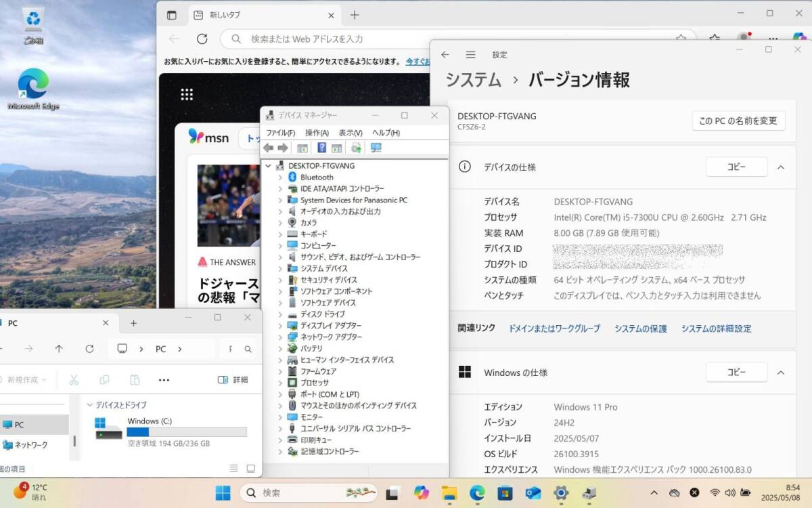Click the この PC の名前を変更 button
The height and width of the screenshot is (508, 812).
[738, 121]
